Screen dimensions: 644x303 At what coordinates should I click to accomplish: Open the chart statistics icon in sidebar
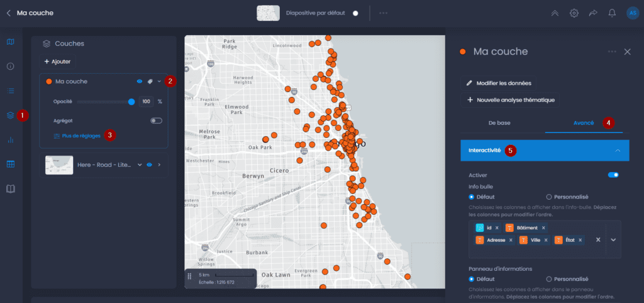pos(11,140)
